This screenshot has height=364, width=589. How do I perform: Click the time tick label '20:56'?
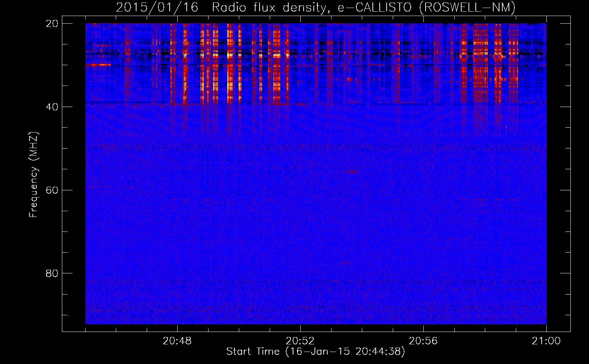(x=423, y=341)
